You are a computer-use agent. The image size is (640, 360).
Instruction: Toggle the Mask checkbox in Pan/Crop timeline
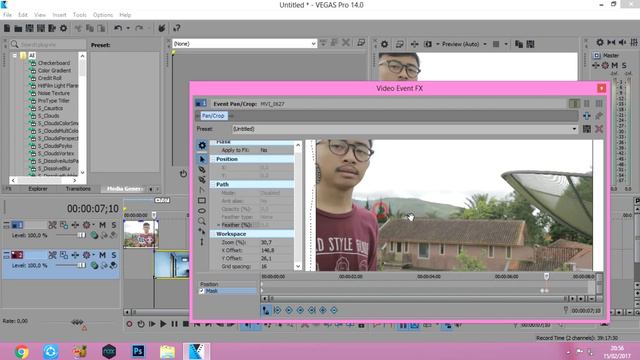[202, 291]
